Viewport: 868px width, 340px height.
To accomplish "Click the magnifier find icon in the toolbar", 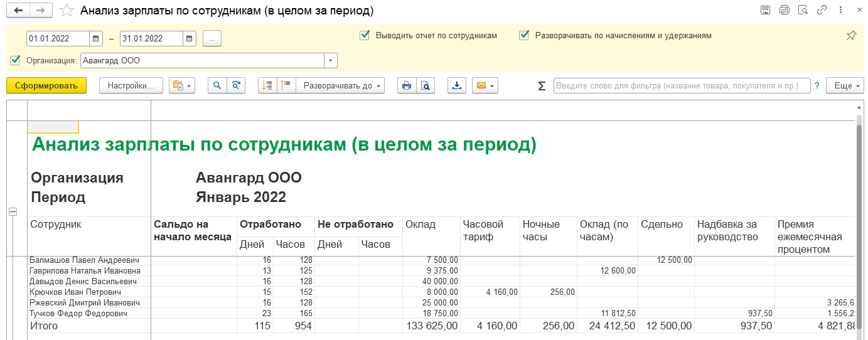I will [x=217, y=86].
